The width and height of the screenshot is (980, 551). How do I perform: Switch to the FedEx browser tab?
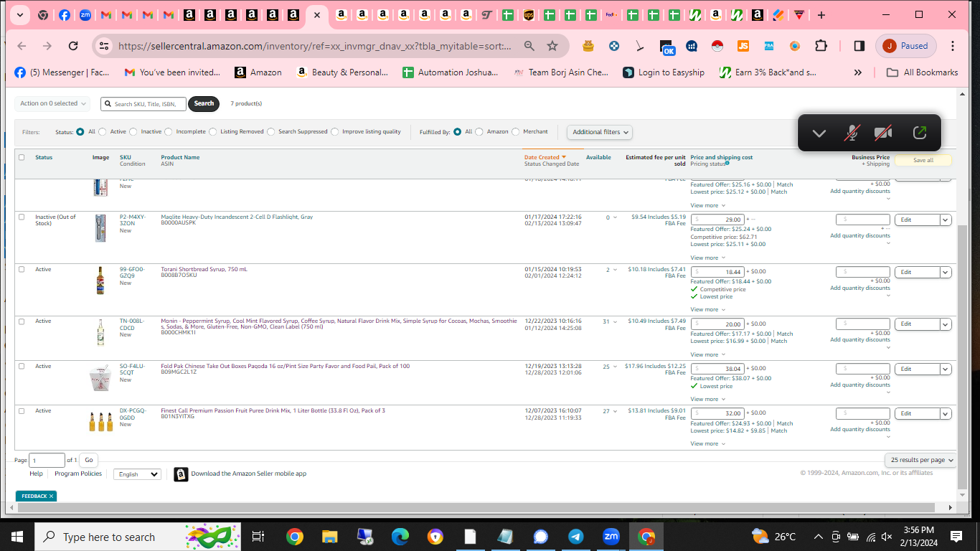tap(611, 15)
